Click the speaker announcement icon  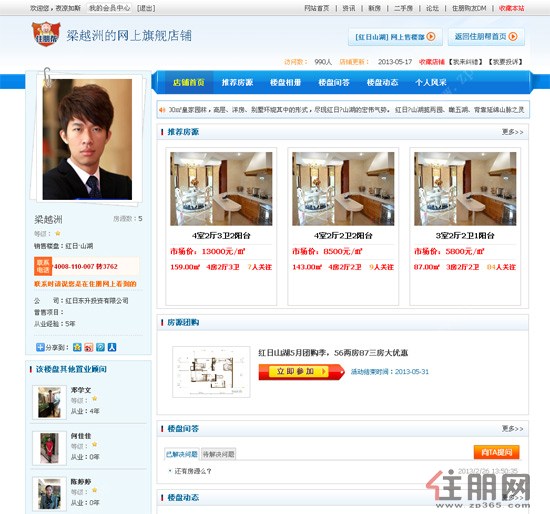[x=162, y=110]
